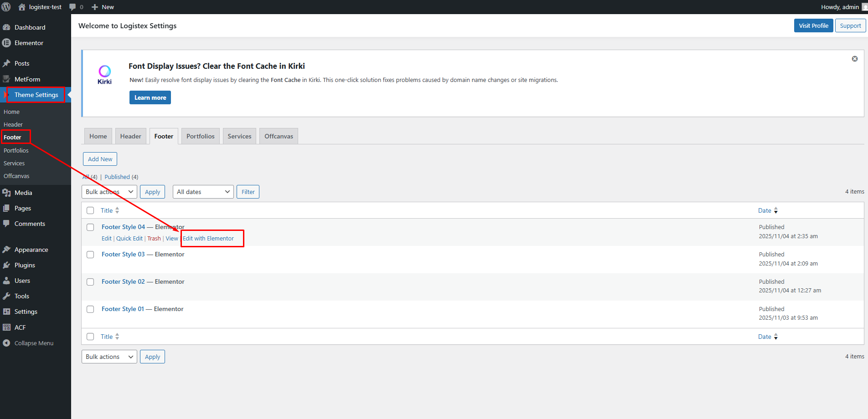Select the Footer Style 03 checkbox

coord(90,255)
